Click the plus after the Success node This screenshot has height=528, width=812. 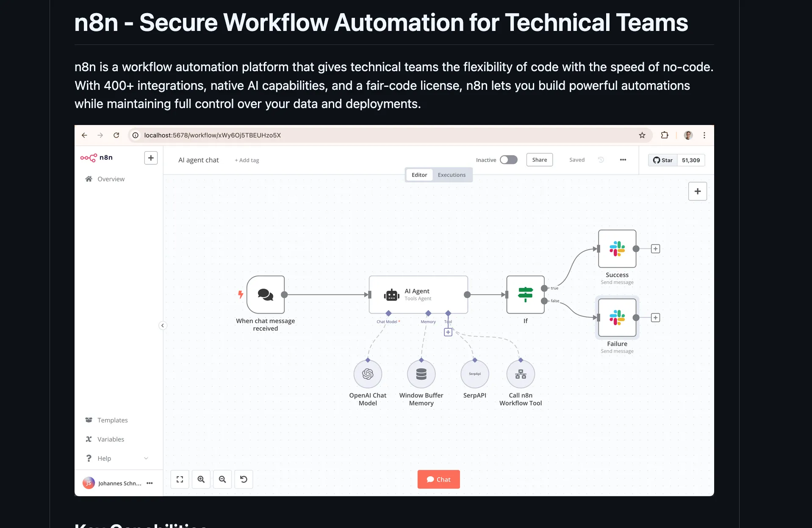point(655,249)
